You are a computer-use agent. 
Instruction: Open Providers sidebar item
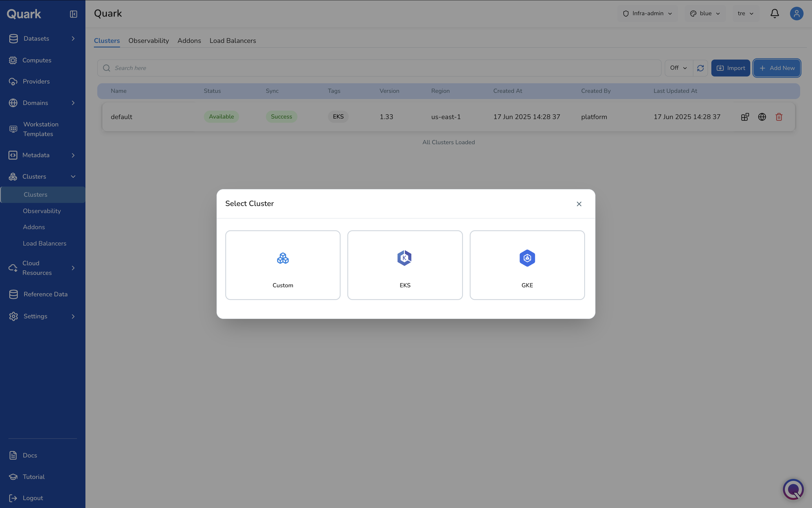click(36, 81)
